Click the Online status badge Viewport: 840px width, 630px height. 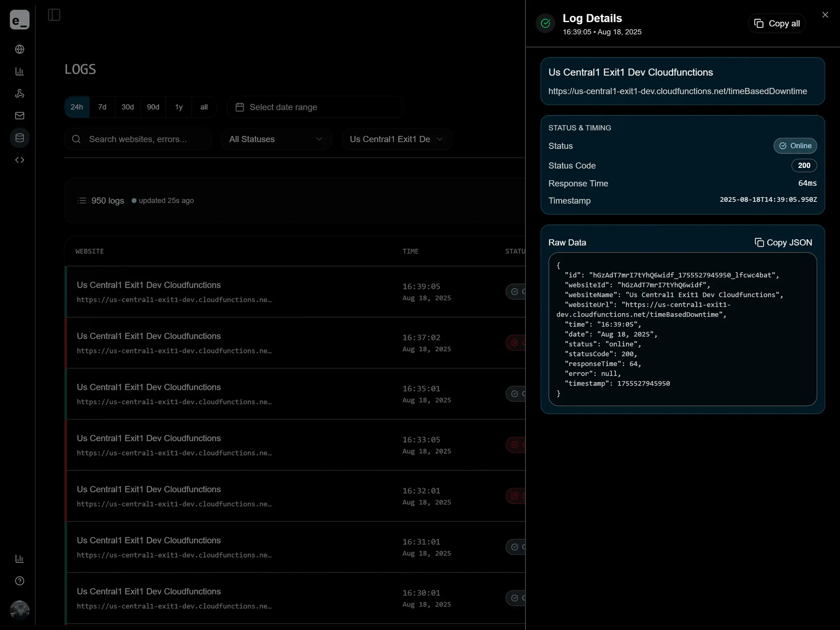(795, 146)
